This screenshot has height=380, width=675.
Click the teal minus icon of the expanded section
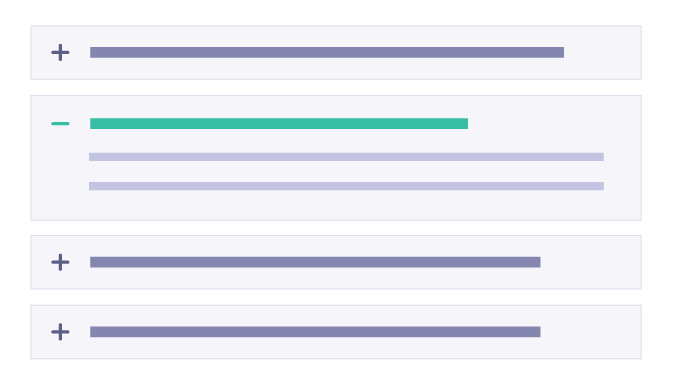[60, 124]
